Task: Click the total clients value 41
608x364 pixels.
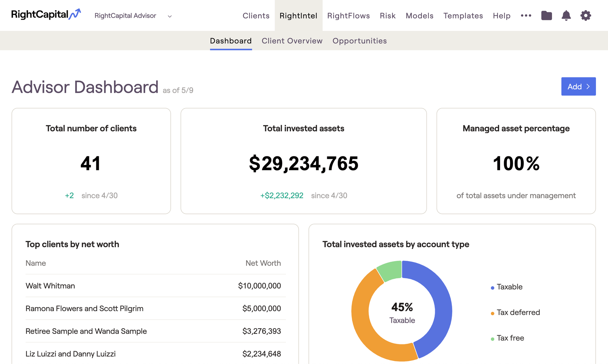Action: pyautogui.click(x=91, y=163)
